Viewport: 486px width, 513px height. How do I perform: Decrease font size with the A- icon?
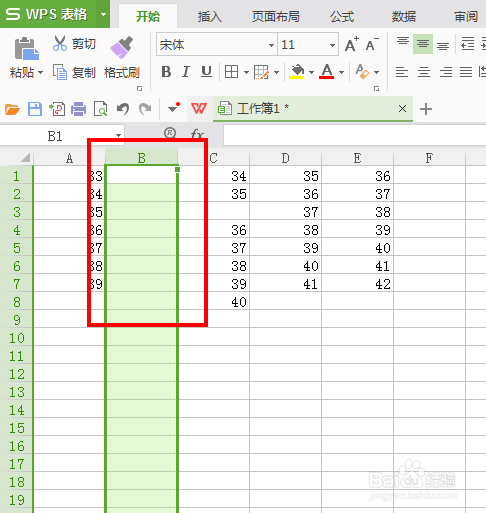372,44
